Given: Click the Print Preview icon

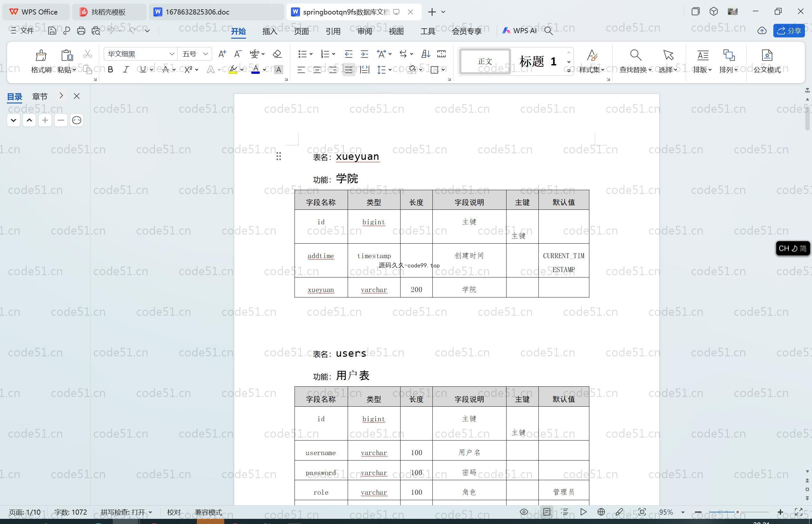Looking at the screenshot, I should (x=96, y=31).
